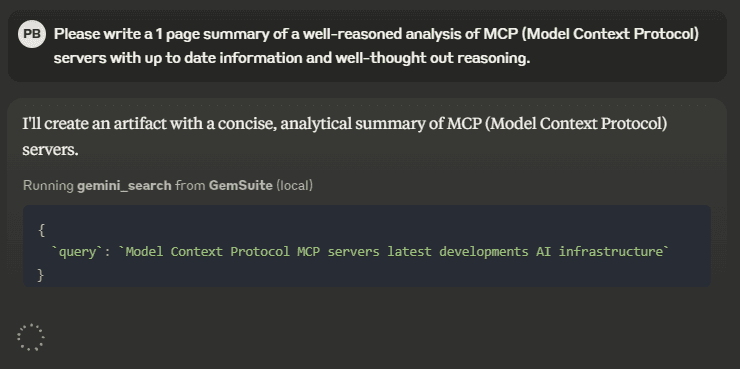Click 'Model Context Protocol' inside the code block
This screenshot has height=369, width=740.
pyautogui.click(x=208, y=252)
